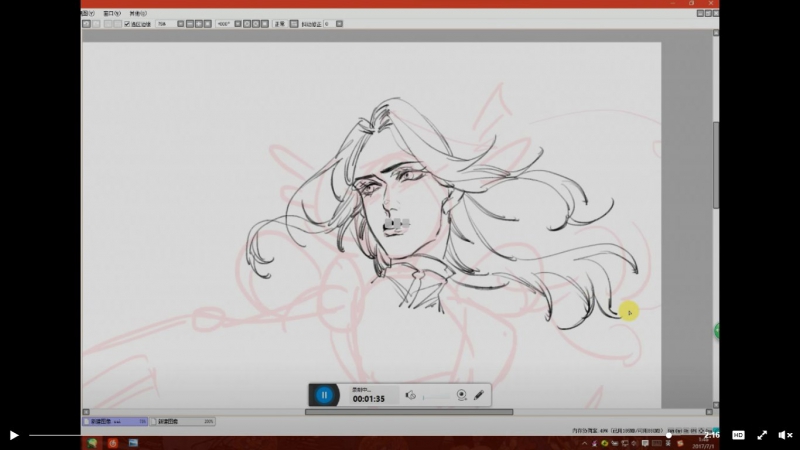Click the canvas vertical scrollbar thumb
The image size is (800, 450).
tap(716, 165)
